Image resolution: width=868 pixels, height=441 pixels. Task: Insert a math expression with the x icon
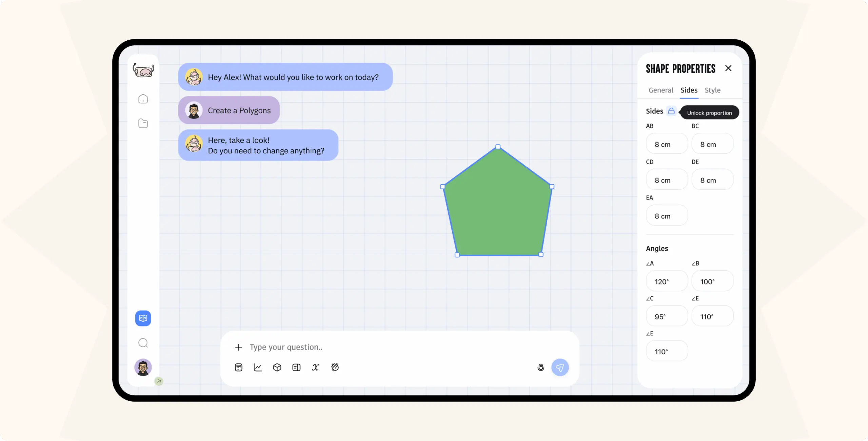(x=316, y=367)
